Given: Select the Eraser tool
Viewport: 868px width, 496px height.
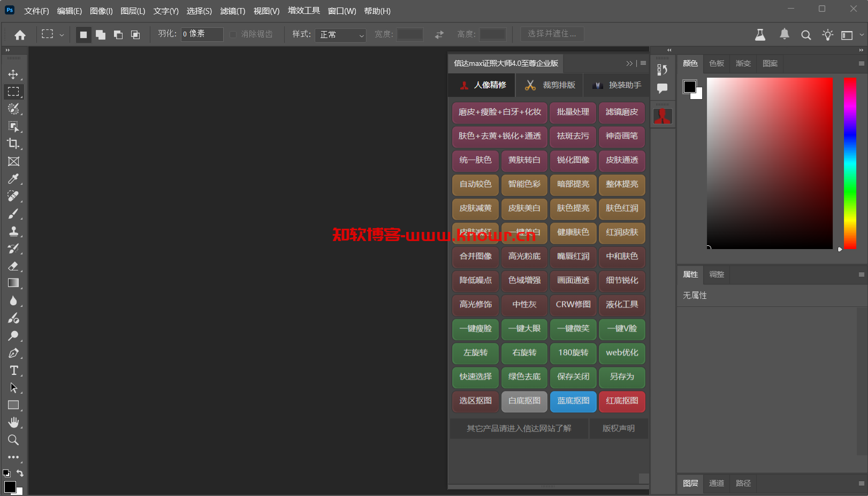Looking at the screenshot, I should pyautogui.click(x=13, y=266).
